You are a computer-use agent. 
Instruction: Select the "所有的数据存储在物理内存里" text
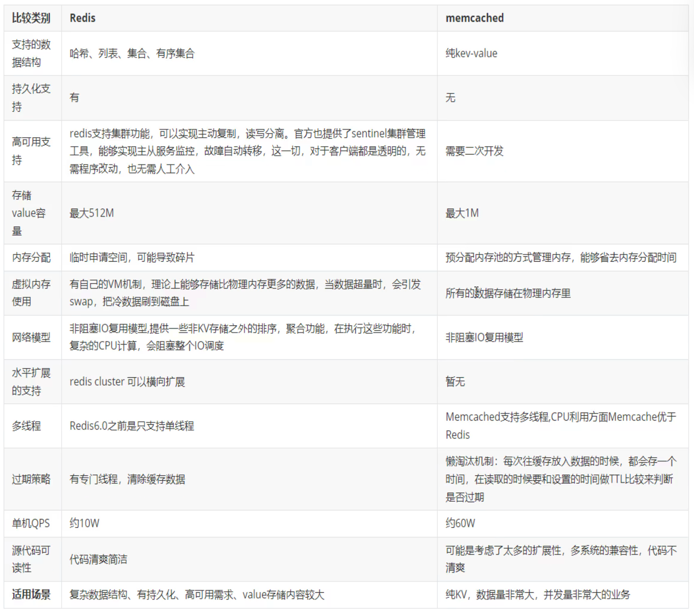pyautogui.click(x=508, y=293)
